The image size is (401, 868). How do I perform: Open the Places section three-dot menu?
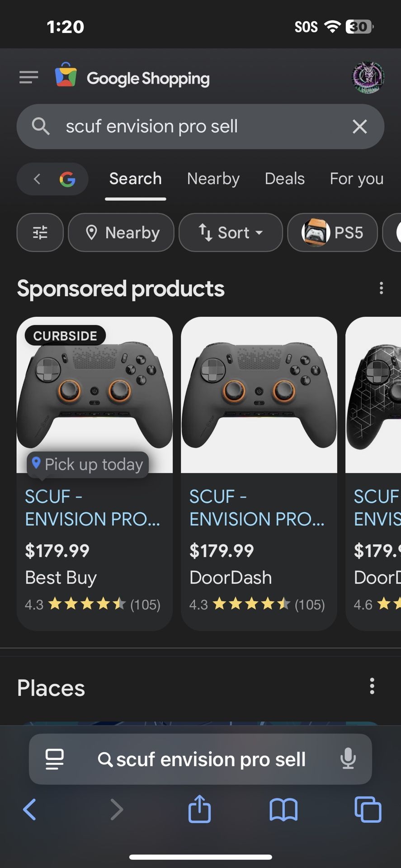(372, 686)
